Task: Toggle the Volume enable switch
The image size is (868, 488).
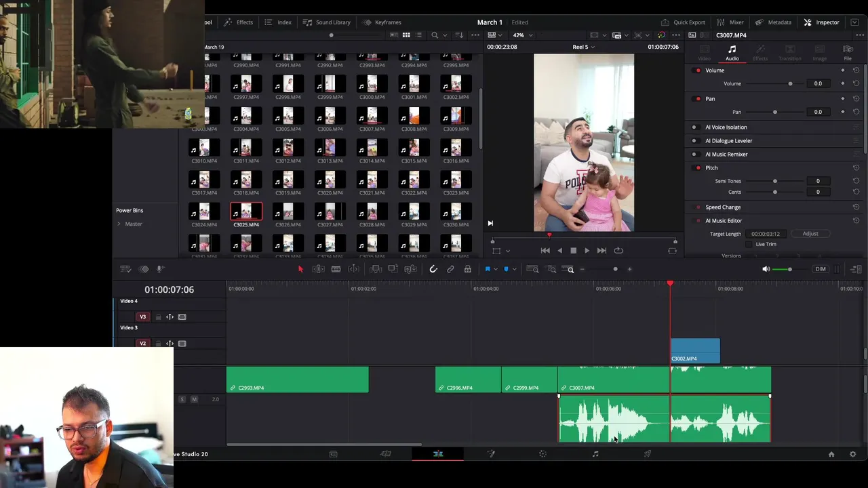Action: point(698,70)
